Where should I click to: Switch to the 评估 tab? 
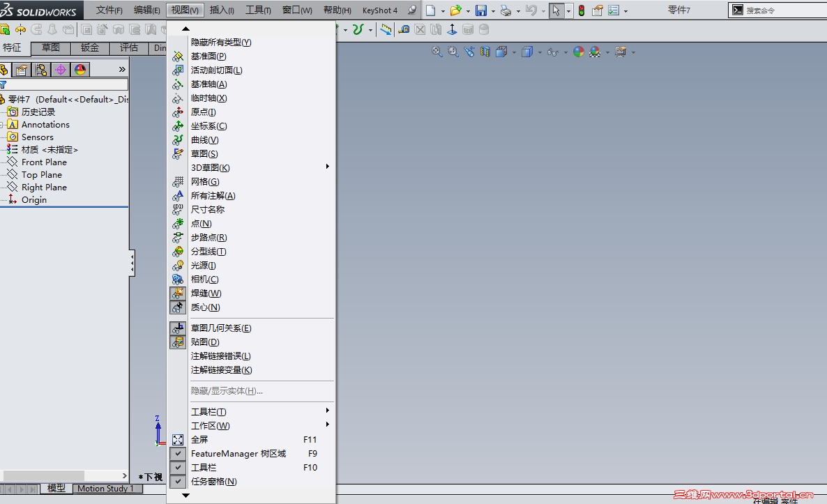(129, 47)
